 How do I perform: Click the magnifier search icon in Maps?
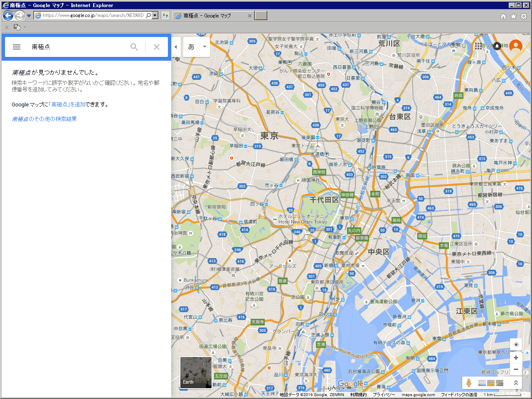[x=134, y=47]
